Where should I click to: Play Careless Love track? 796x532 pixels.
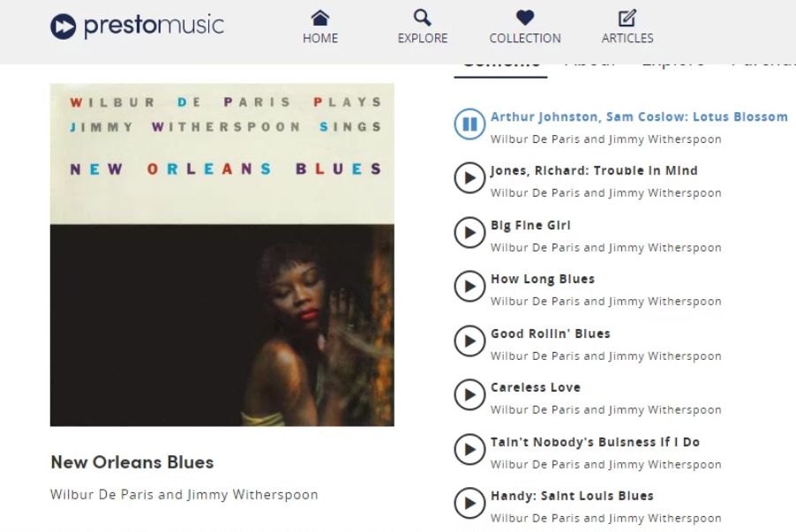pyautogui.click(x=469, y=395)
